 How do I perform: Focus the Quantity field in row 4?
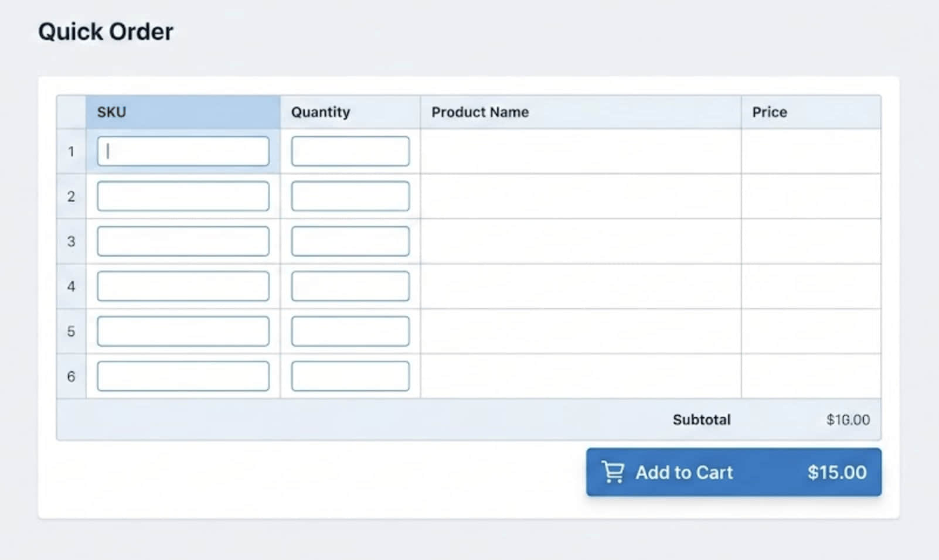(x=350, y=286)
